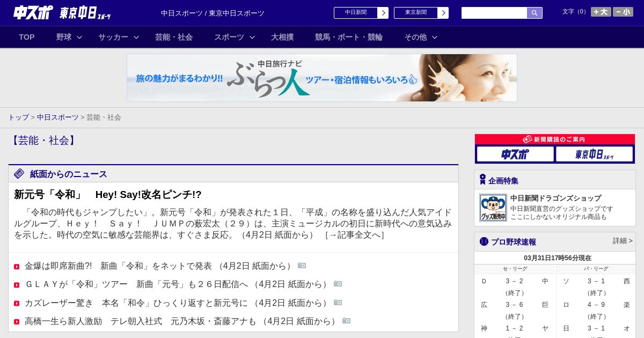Viewport: 644px width, 338px height.
Task: Click 新聞購読のご案内 header icon
Action: [x=528, y=139]
